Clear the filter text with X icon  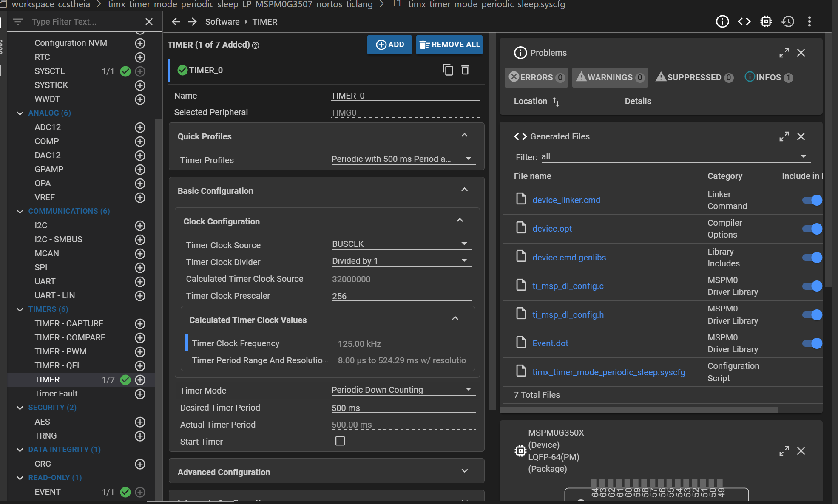tap(149, 22)
